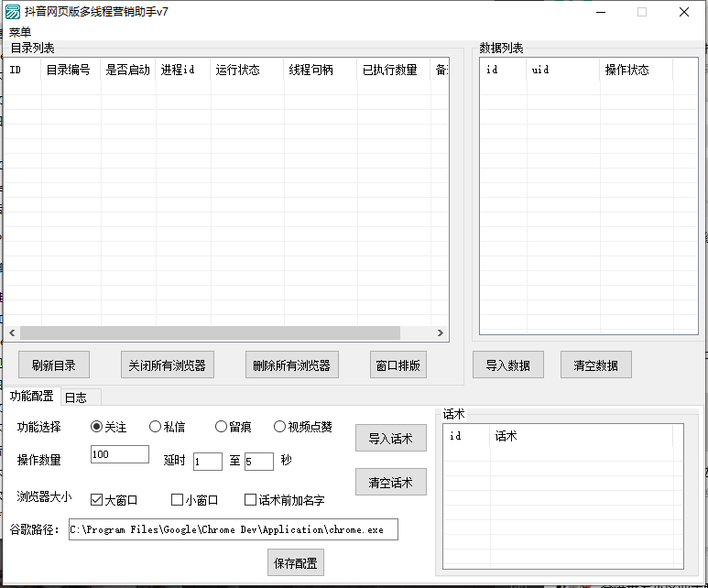Click the app icon in title bar

(x=13, y=13)
